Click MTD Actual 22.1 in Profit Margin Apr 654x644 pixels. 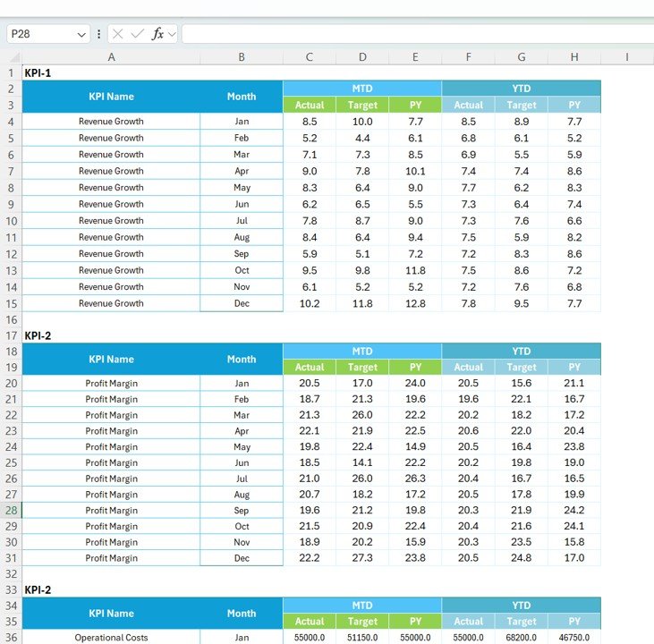(310, 431)
